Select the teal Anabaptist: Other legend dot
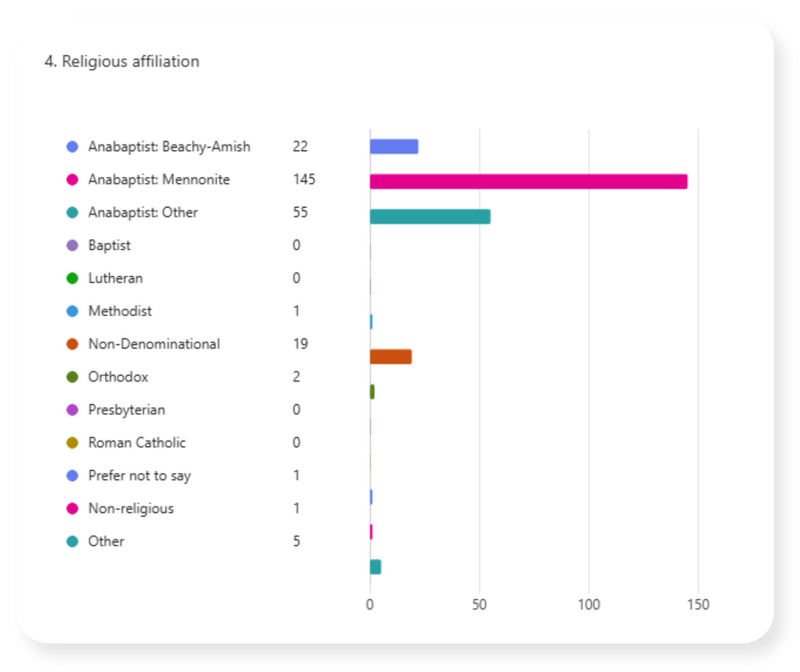The height and width of the screenshot is (672, 800). (x=72, y=213)
